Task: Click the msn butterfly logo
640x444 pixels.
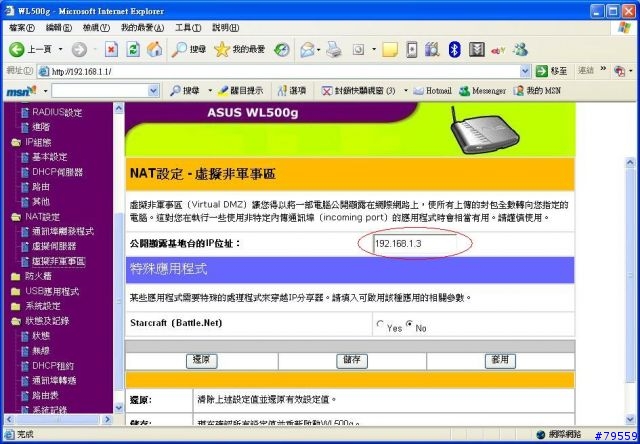Action: click(22, 91)
